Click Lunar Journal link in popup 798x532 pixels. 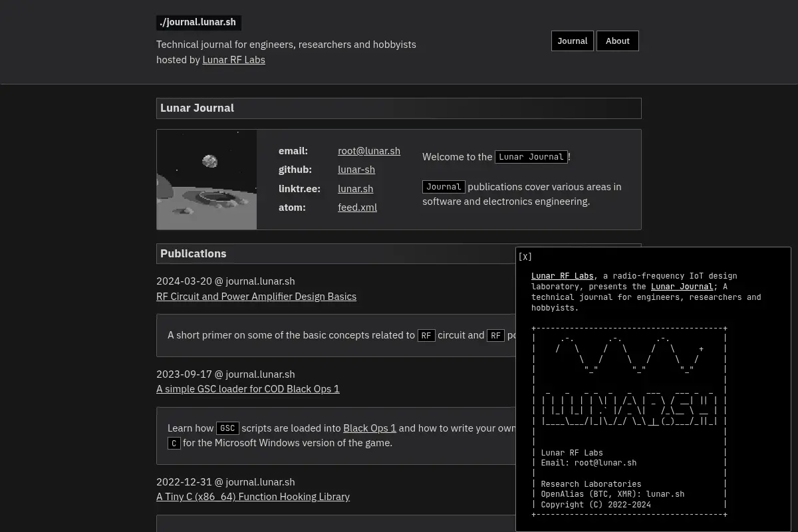click(682, 287)
